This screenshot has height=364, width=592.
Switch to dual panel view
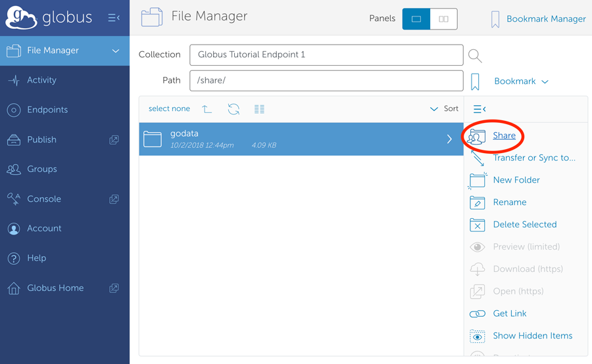[443, 19]
